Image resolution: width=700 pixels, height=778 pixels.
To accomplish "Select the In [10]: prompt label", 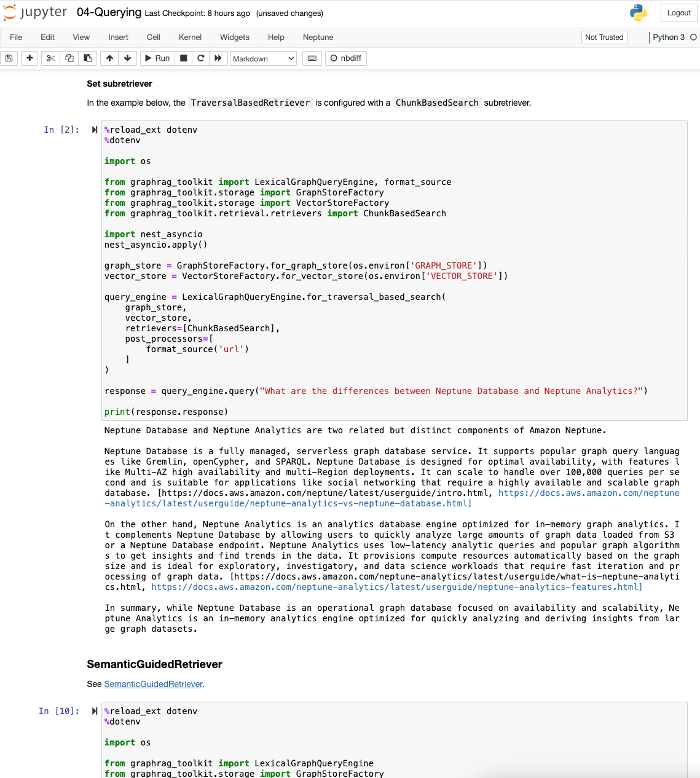I will (59, 711).
